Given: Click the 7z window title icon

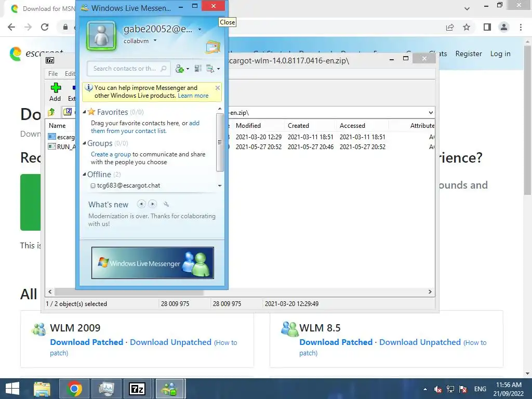Looking at the screenshot, I should point(50,60).
